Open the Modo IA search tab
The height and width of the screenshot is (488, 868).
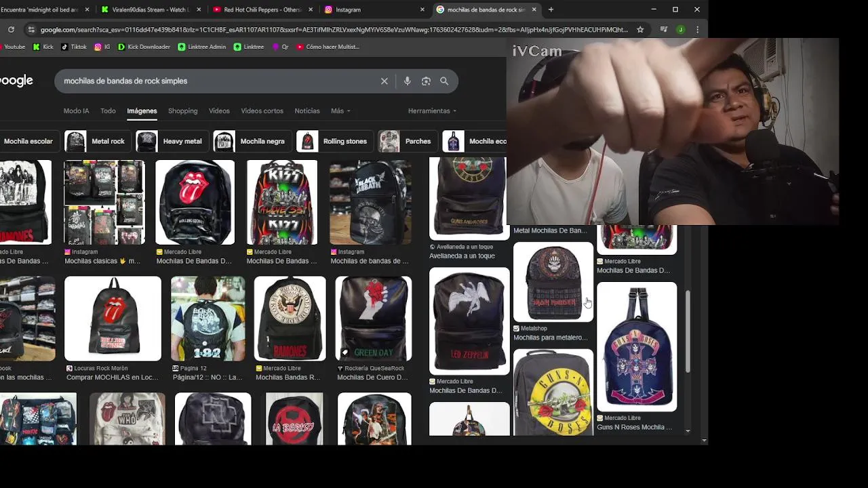tap(76, 110)
